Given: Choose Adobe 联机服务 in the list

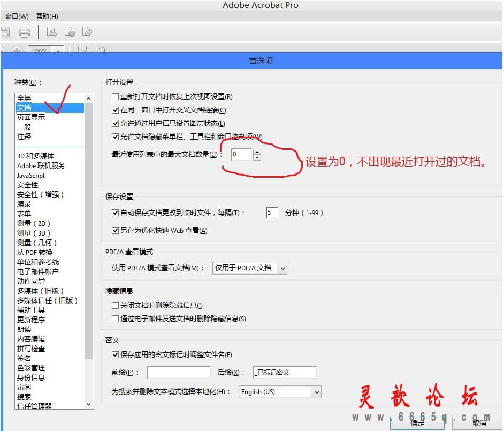Looking at the screenshot, I should pos(41,165).
